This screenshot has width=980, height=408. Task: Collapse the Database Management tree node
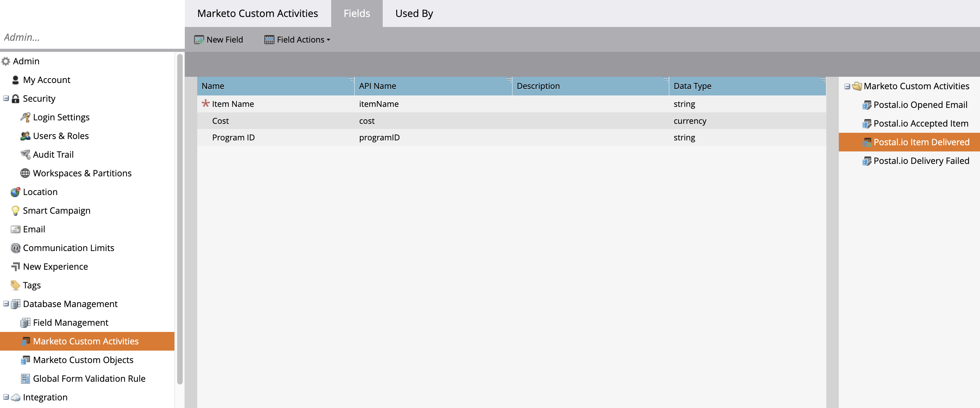(6, 304)
